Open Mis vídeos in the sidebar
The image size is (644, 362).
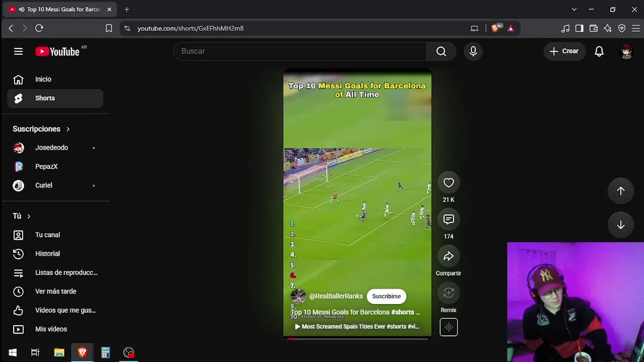(55, 329)
